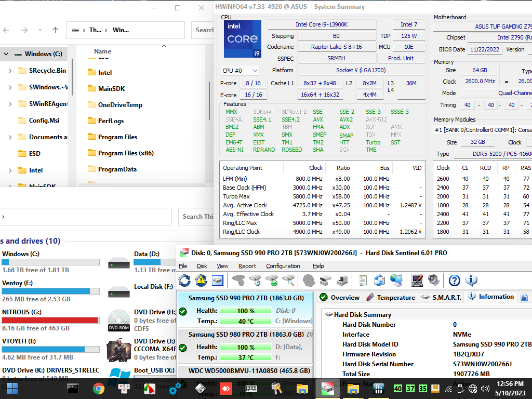Click the volume speaker icon in system tray

coord(485,389)
